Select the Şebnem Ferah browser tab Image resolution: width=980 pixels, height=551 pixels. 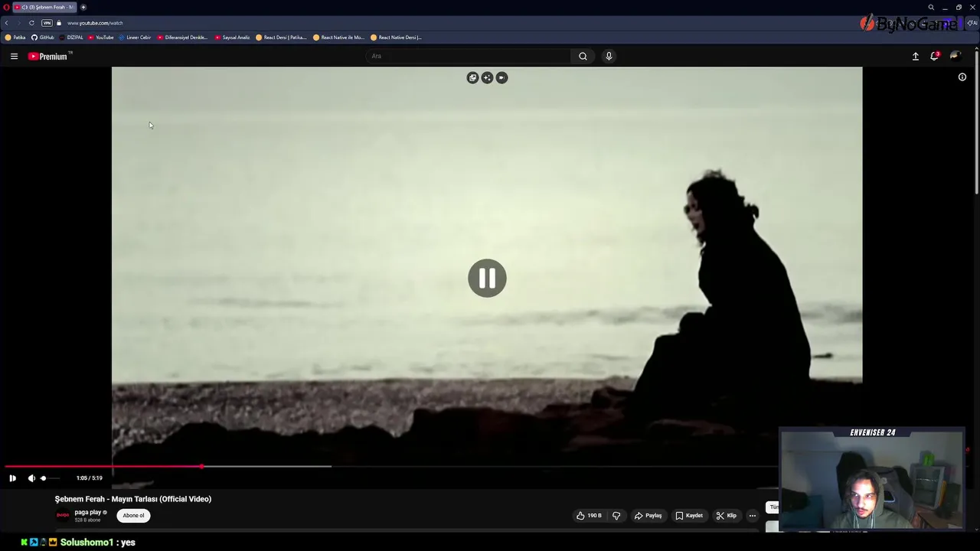click(x=45, y=7)
